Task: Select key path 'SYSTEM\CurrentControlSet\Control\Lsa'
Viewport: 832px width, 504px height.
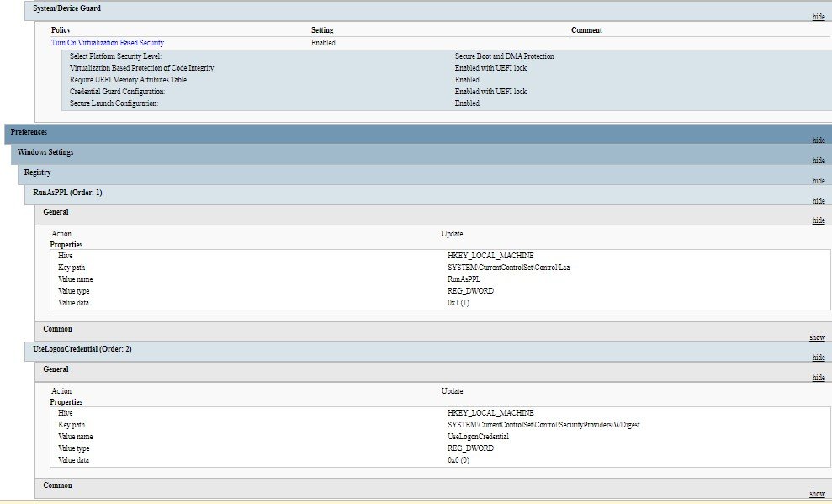Action: click(508, 268)
